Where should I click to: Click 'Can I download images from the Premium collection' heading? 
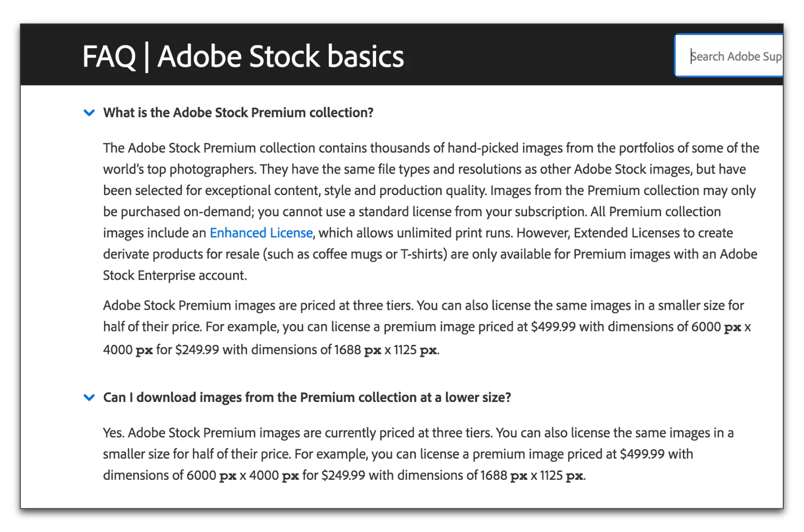click(307, 398)
